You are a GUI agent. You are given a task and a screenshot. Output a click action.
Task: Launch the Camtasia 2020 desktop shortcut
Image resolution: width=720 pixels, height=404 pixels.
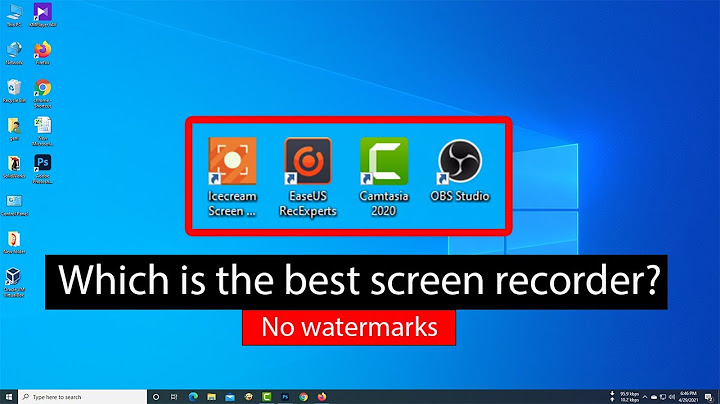click(384, 177)
